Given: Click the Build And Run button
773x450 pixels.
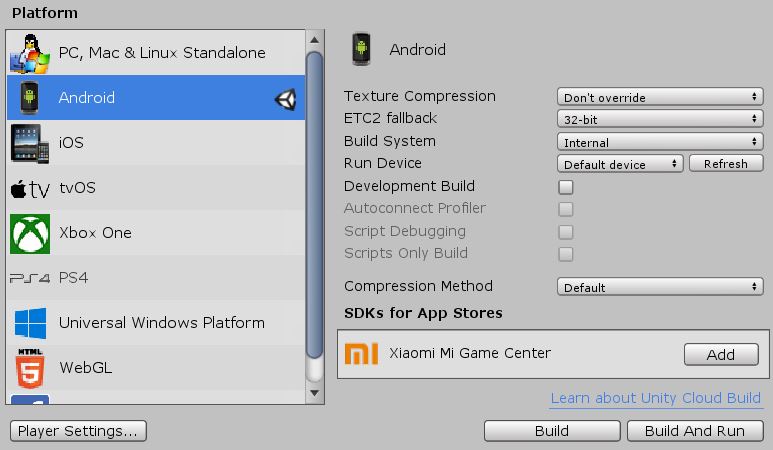Looking at the screenshot, I should (x=695, y=431).
